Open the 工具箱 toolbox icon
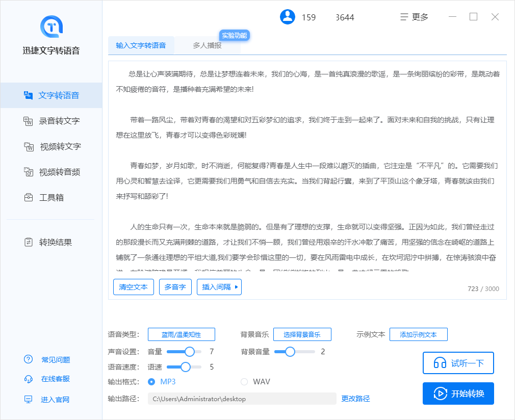 [x=29, y=197]
